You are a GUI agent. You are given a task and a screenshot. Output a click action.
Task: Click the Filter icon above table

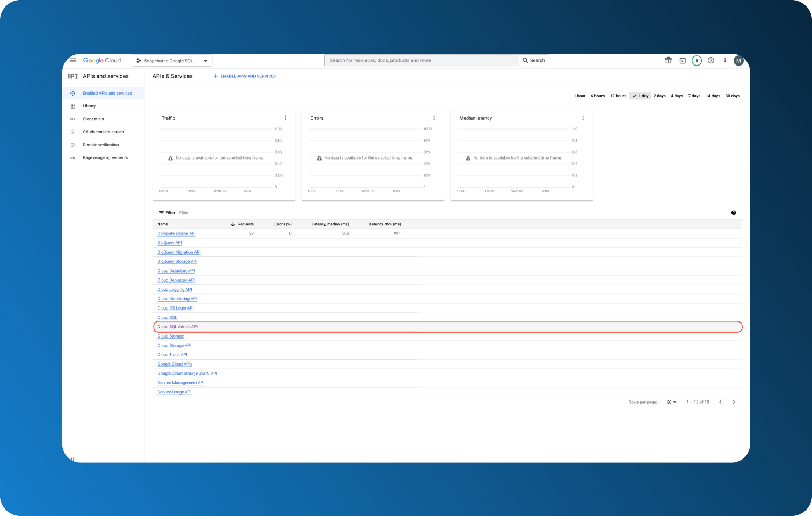(162, 213)
